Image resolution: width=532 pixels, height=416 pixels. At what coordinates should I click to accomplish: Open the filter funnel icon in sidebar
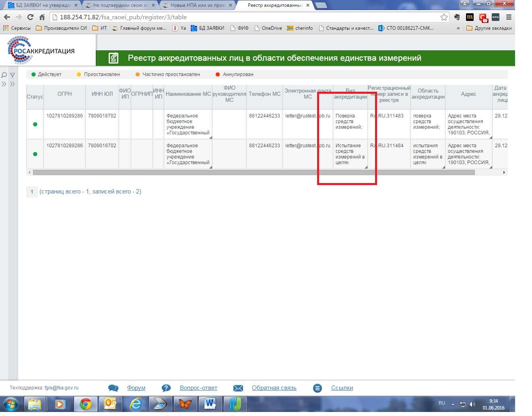pyautogui.click(x=12, y=75)
